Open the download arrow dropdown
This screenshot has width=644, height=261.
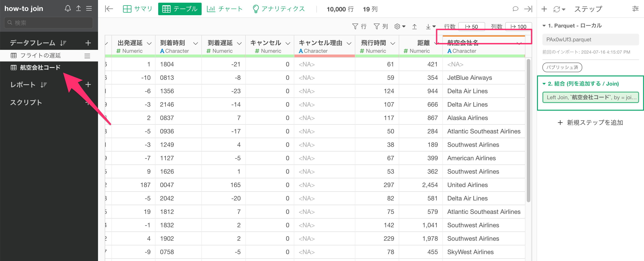431,26
